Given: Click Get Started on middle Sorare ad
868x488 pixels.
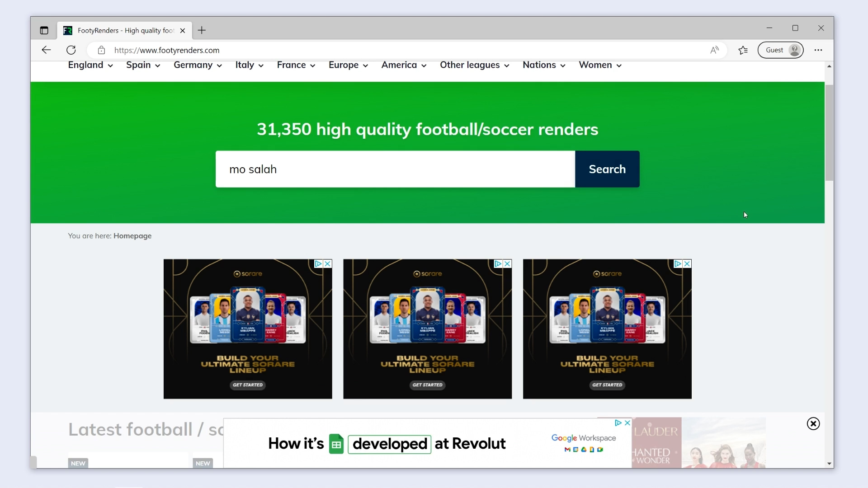Looking at the screenshot, I should pyautogui.click(x=427, y=385).
